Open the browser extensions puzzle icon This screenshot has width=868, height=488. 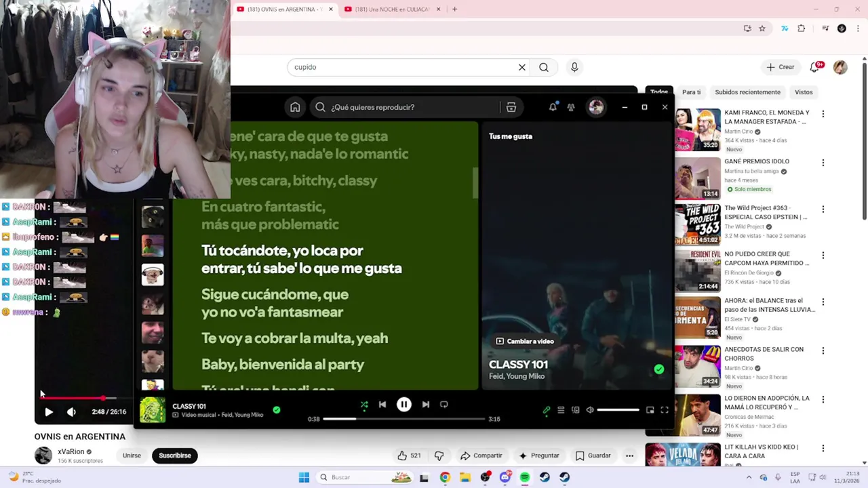(x=802, y=28)
